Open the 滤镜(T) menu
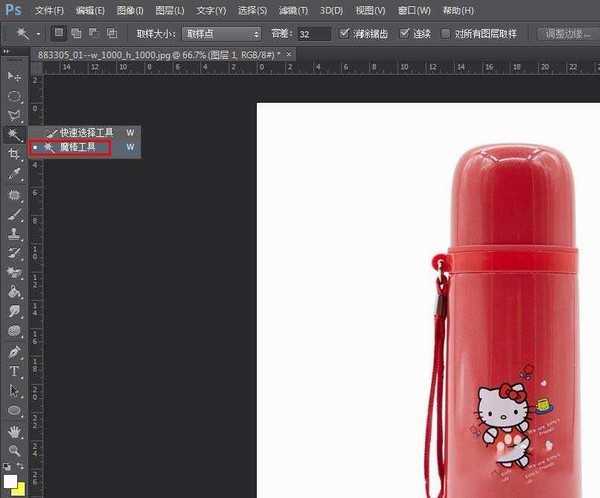 tap(293, 10)
